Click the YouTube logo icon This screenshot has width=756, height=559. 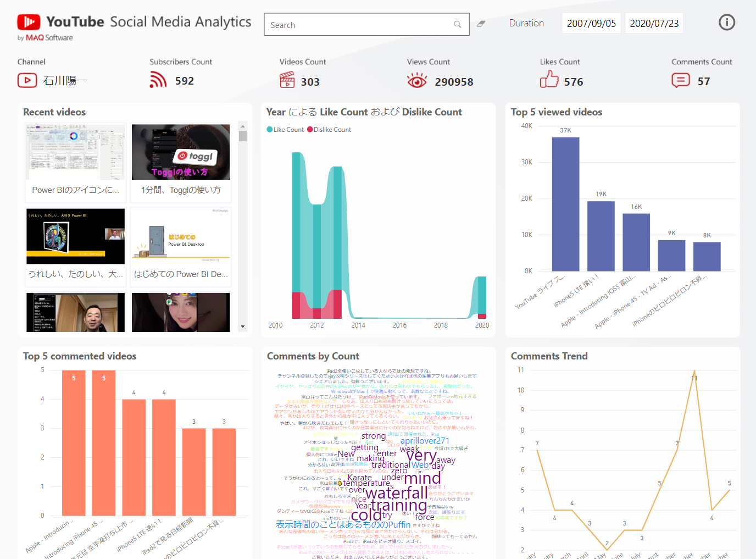(29, 22)
